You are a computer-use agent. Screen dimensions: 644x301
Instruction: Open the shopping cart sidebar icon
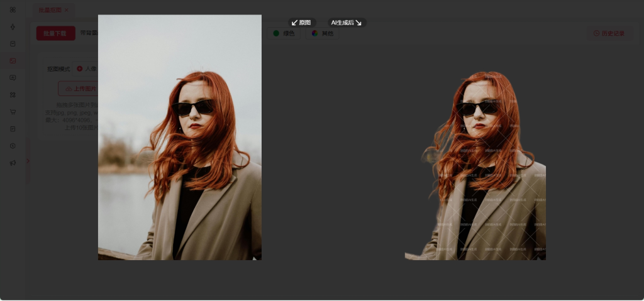[x=13, y=112]
